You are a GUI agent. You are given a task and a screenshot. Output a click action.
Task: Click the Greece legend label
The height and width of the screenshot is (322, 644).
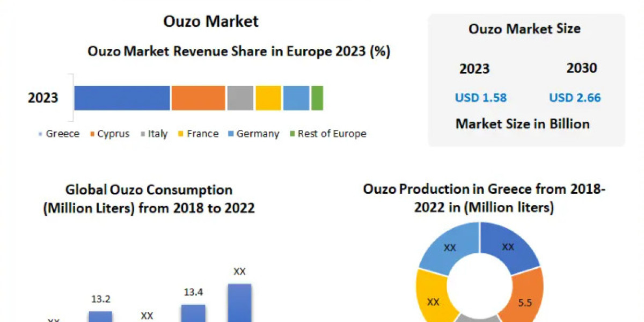pos(62,134)
